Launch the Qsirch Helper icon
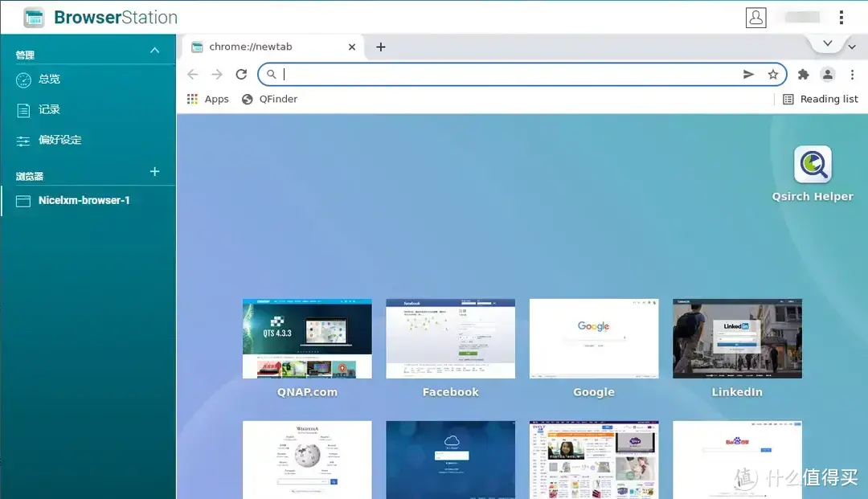This screenshot has height=499, width=868. click(813, 164)
